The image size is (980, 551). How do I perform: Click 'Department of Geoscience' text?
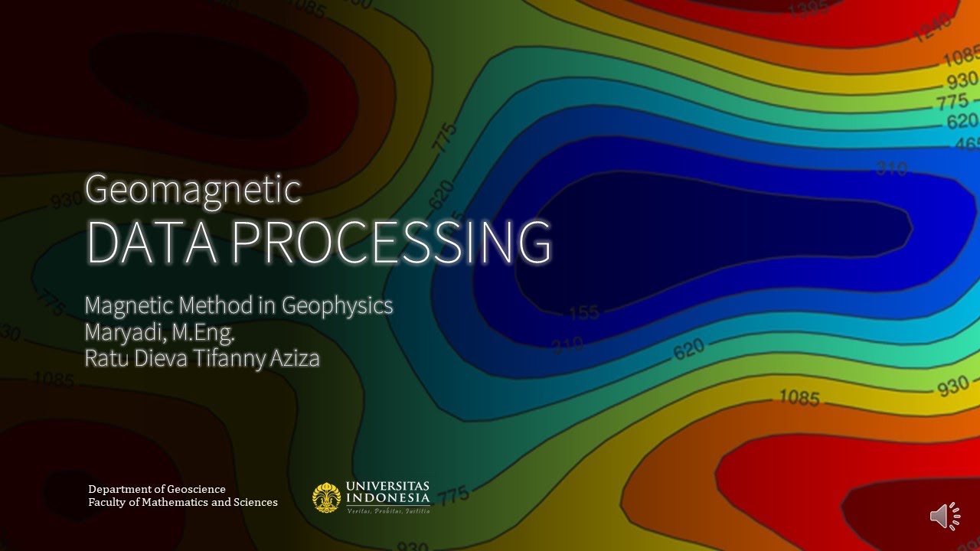157,489
